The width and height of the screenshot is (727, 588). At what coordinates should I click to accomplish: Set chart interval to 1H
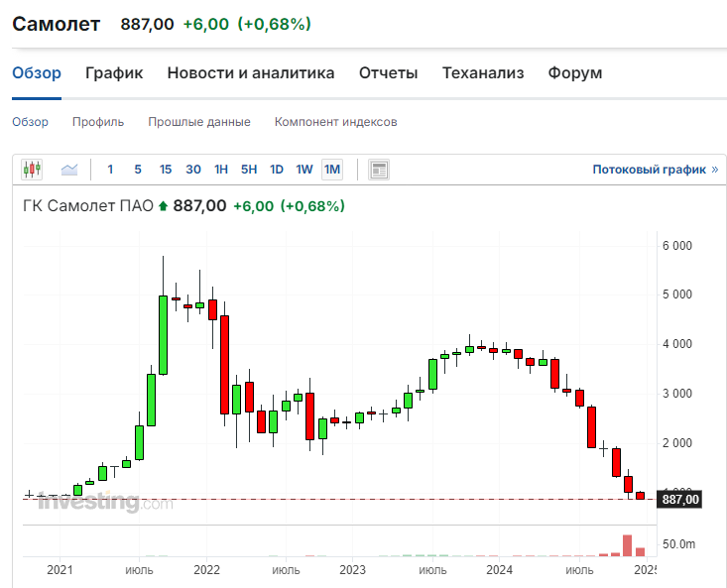click(x=221, y=170)
